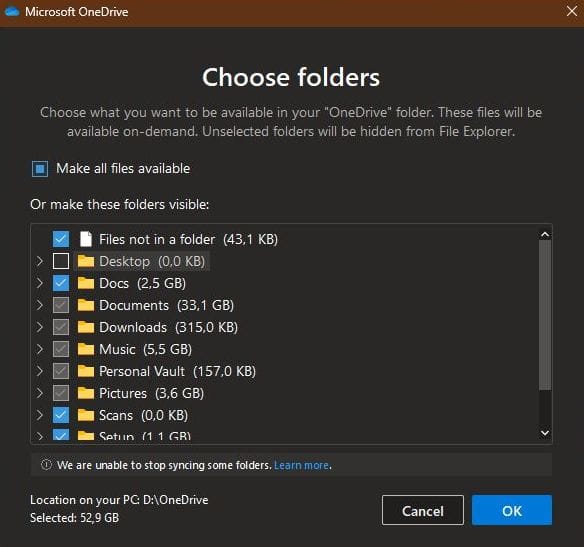The height and width of the screenshot is (547, 584).
Task: Expand the Music folder tree node
Action: [x=40, y=349]
